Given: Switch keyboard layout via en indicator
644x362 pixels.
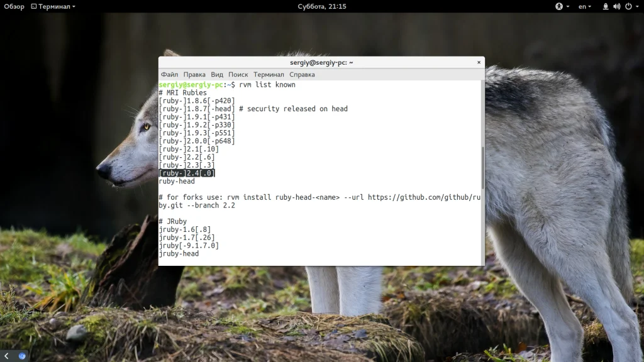Looking at the screenshot, I should click(584, 6).
